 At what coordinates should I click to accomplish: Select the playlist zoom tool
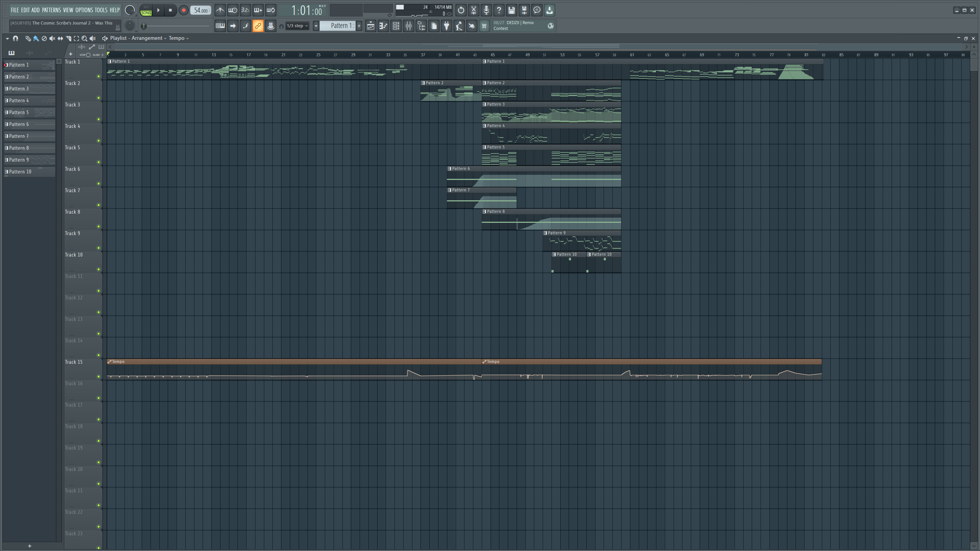[x=85, y=38]
